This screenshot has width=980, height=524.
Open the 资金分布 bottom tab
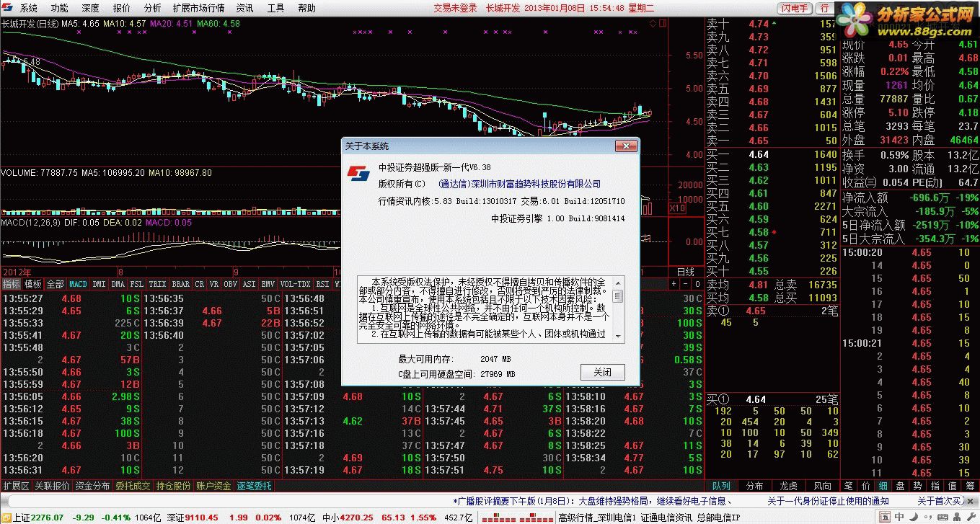pyautogui.click(x=92, y=487)
